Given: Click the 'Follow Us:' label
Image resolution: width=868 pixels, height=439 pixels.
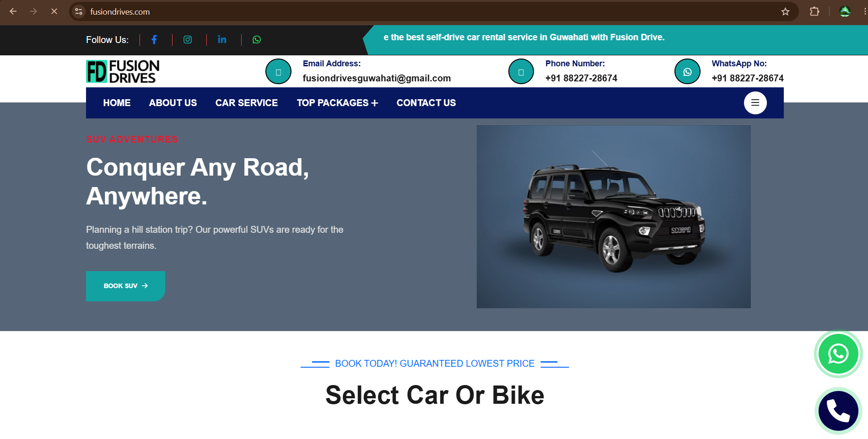Looking at the screenshot, I should pos(107,40).
